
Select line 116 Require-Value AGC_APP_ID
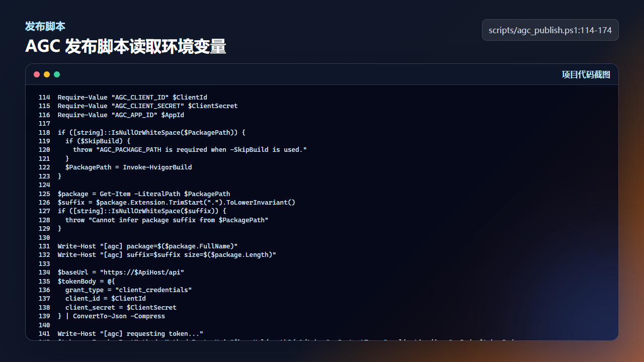(x=121, y=115)
